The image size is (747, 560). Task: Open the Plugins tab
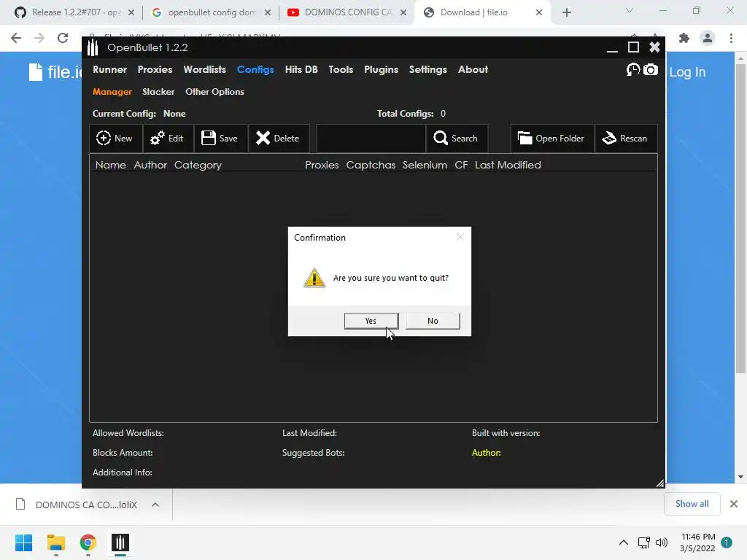[381, 69]
